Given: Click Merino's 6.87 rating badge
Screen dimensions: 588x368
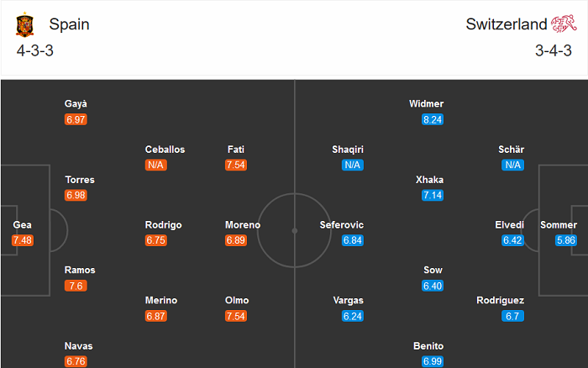Looking at the screenshot, I should click(155, 316).
